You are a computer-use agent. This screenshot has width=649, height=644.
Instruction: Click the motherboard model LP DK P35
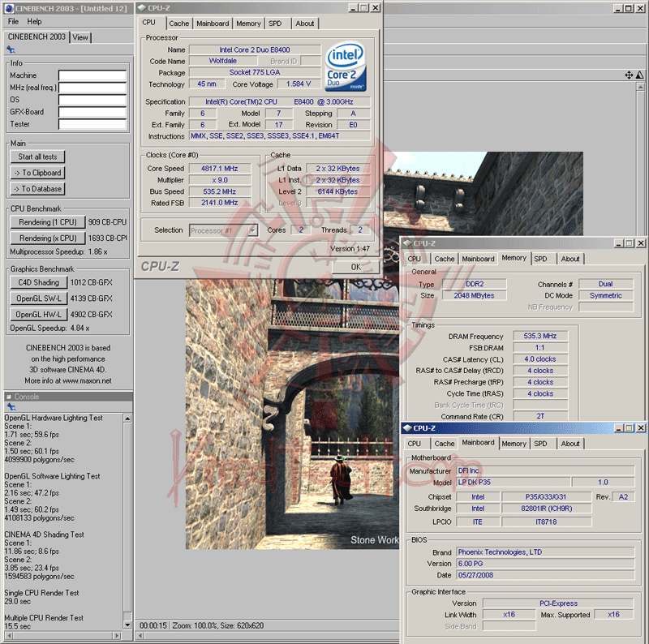[x=514, y=482]
